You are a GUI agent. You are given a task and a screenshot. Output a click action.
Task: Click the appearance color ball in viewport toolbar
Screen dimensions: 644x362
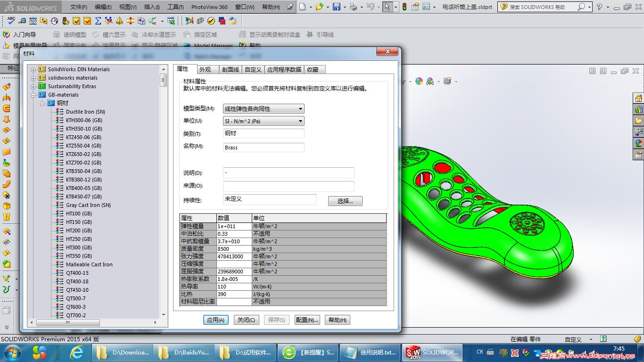(x=419, y=81)
